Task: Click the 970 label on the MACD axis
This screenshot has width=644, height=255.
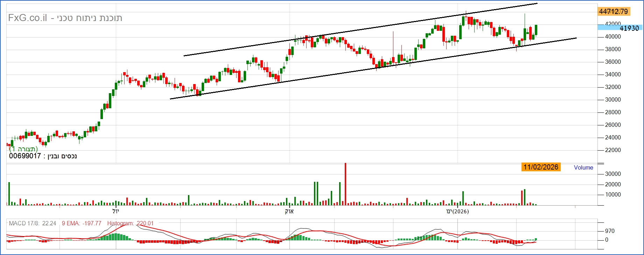Action: [x=610, y=231]
